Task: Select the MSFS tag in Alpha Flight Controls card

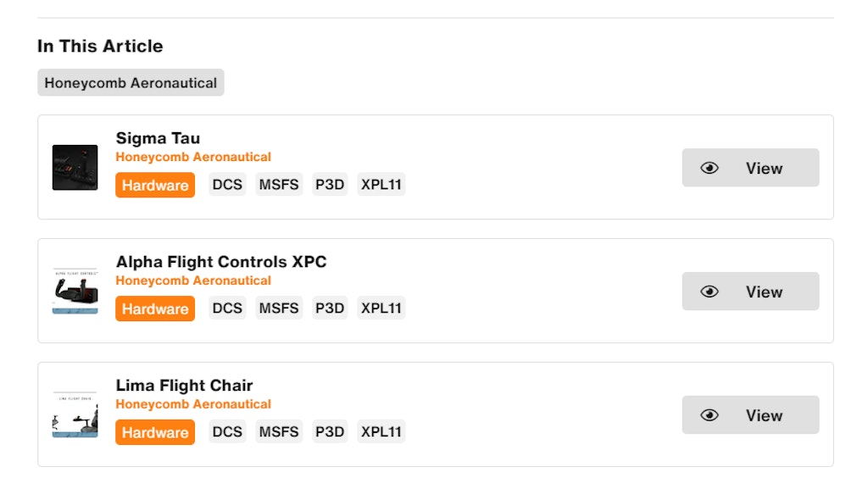Action: (279, 308)
